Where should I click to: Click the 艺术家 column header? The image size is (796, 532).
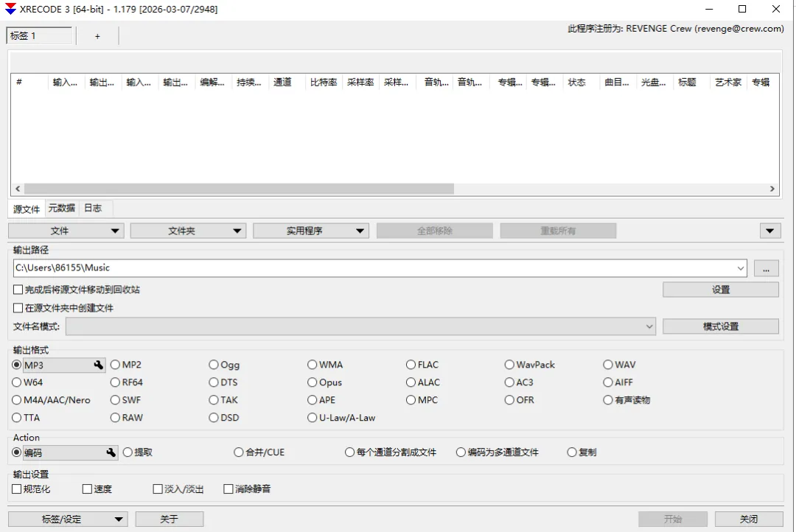point(728,83)
